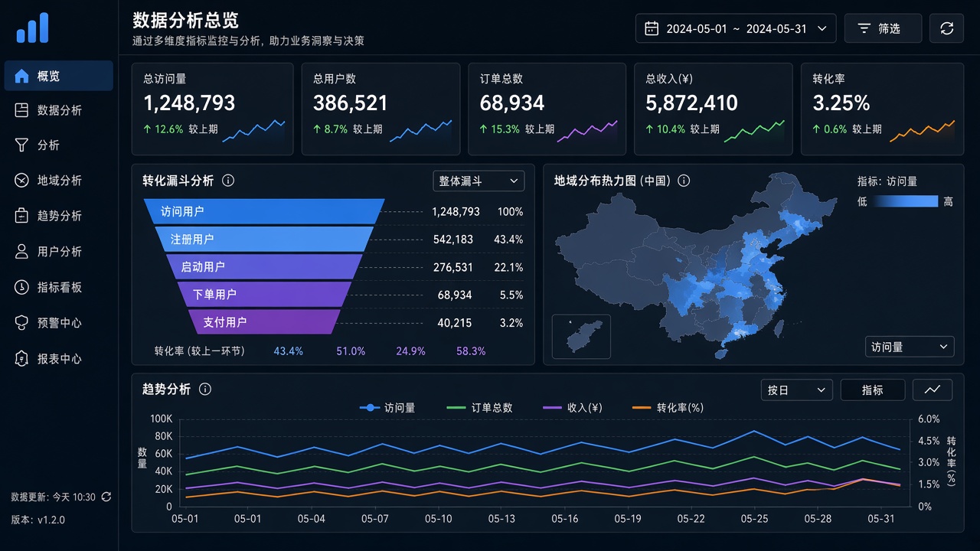Viewport: 980px width, 551px height.
Task: Click the 报表中心 sidebar icon
Action: click(x=21, y=358)
